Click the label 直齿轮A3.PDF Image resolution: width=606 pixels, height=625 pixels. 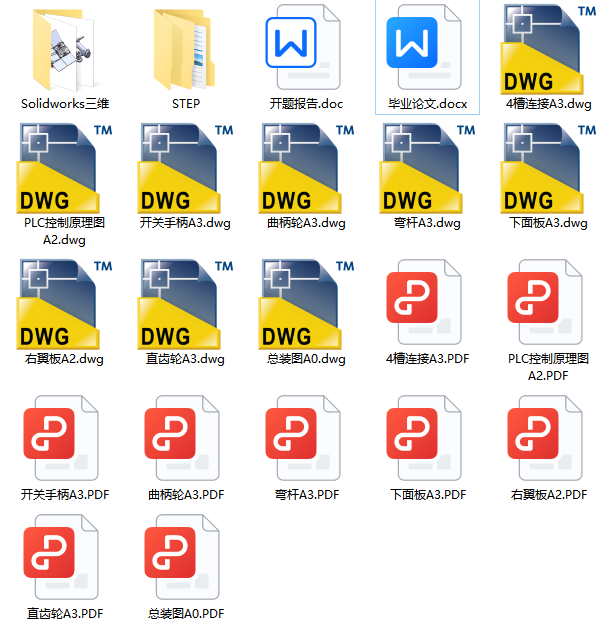65,613
